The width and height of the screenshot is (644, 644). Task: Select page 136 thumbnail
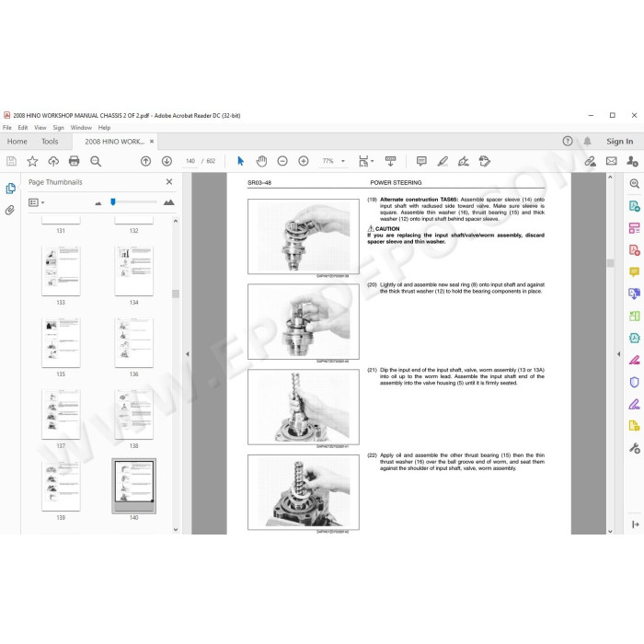pyautogui.click(x=134, y=342)
